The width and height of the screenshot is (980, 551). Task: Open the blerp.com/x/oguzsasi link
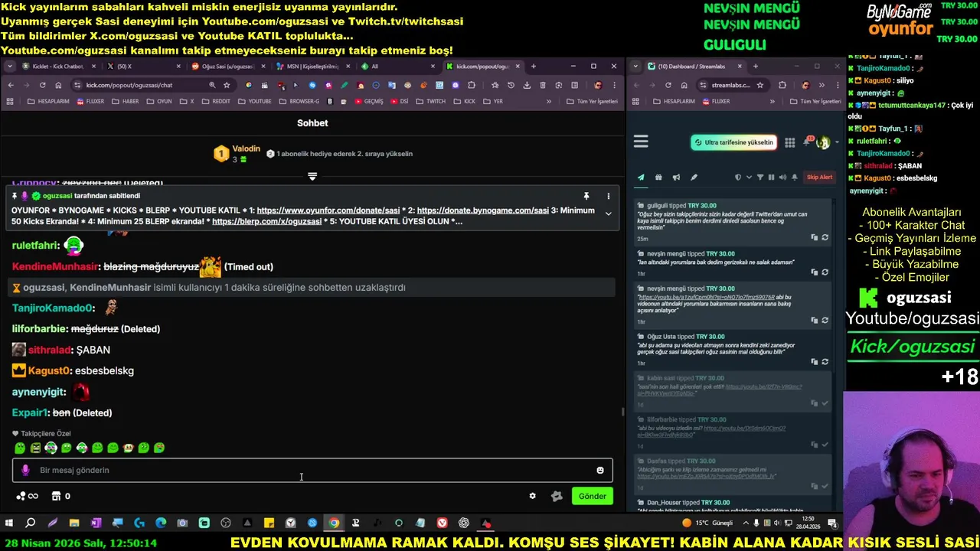click(x=267, y=221)
